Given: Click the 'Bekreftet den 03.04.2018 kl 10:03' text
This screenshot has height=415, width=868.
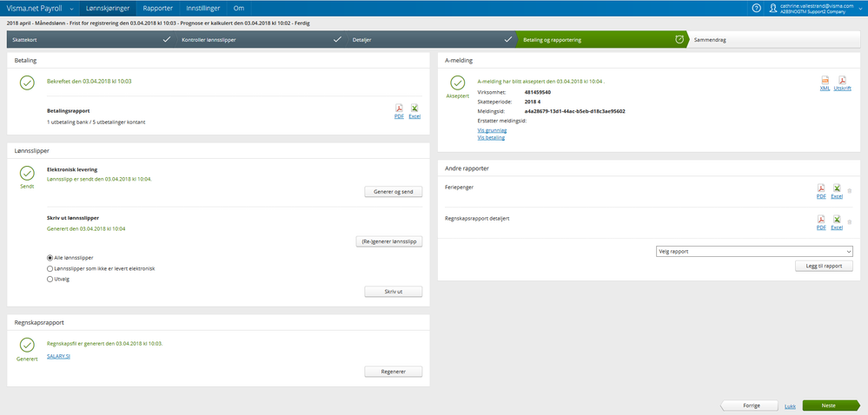Looking at the screenshot, I should pyautogui.click(x=89, y=82).
